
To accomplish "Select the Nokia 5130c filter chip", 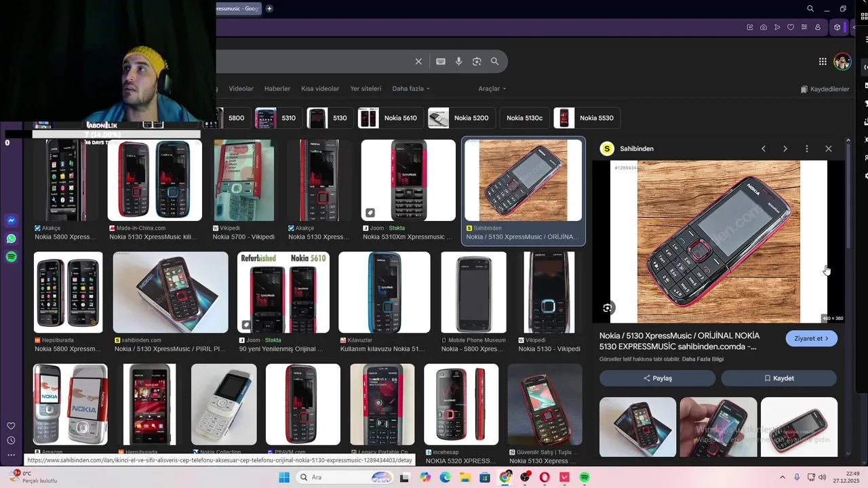I will click(524, 118).
